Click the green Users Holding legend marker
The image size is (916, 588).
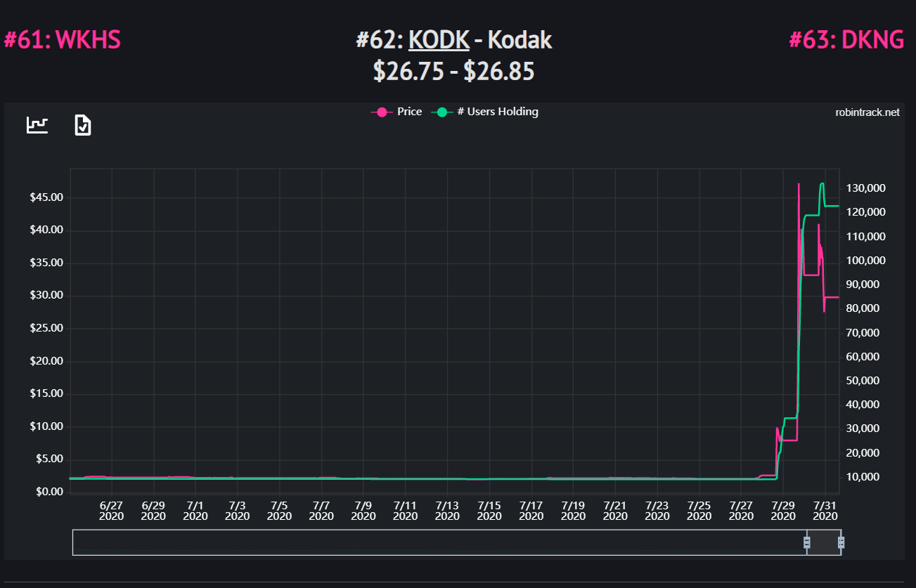click(x=443, y=112)
